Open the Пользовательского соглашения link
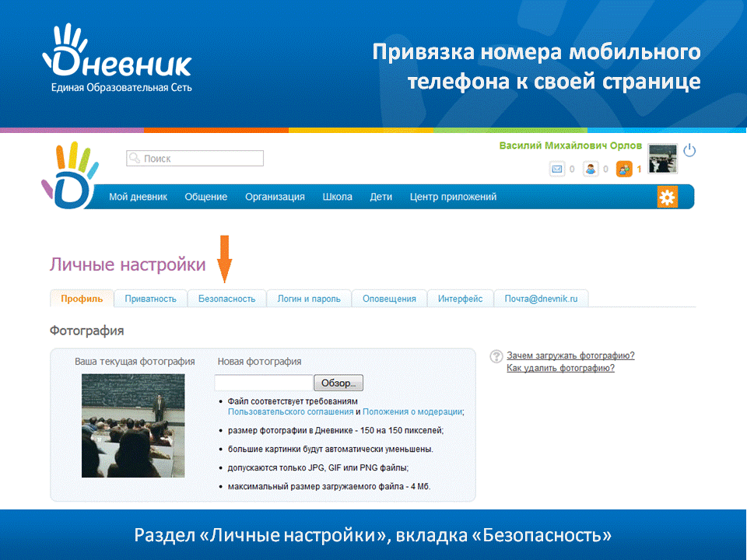The width and height of the screenshot is (747, 560). click(x=290, y=411)
